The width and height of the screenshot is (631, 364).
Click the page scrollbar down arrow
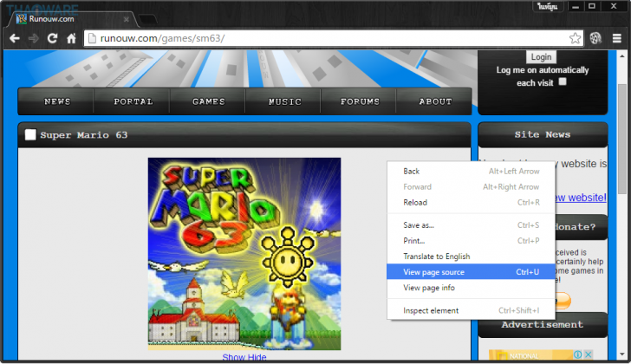[622, 354]
